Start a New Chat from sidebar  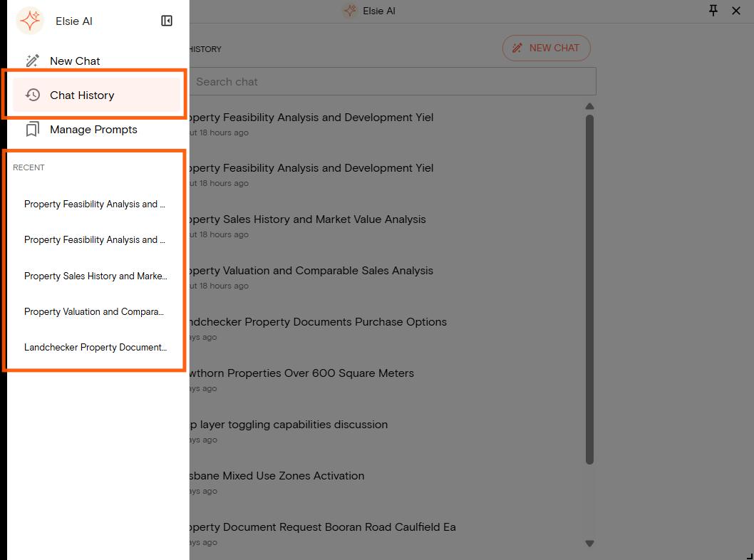click(96, 61)
